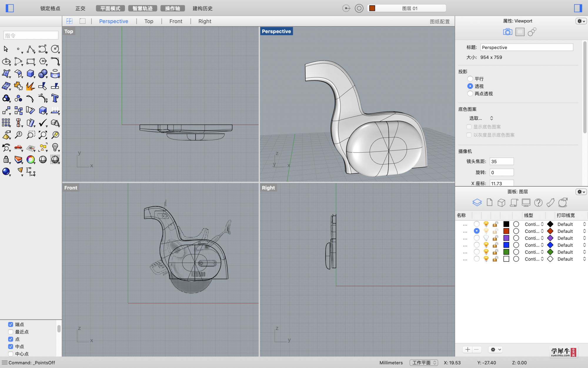Choose the Move tool with arrow
The width and height of the screenshot is (588, 368).
pyautogui.click(x=6, y=110)
